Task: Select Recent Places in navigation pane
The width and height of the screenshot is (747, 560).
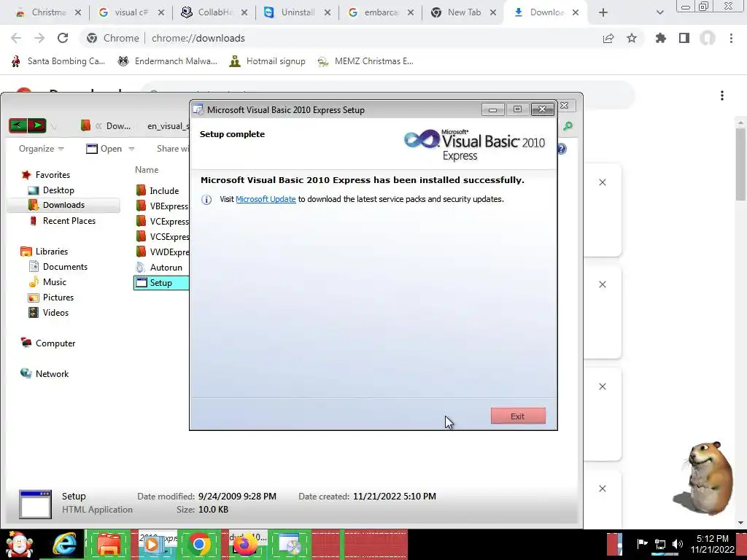Action: click(62, 220)
